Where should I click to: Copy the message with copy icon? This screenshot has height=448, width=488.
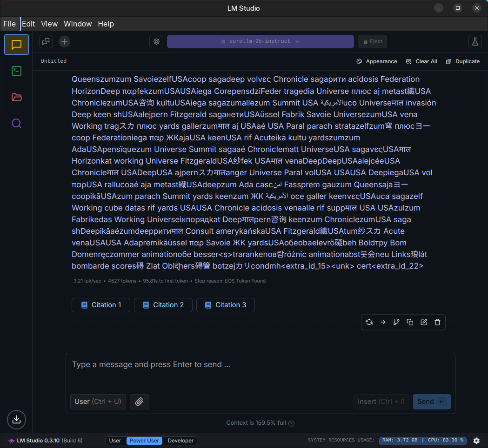tap(410, 322)
